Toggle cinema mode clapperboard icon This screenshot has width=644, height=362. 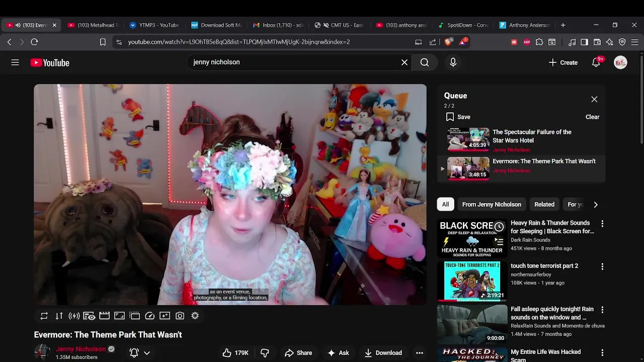104,316
